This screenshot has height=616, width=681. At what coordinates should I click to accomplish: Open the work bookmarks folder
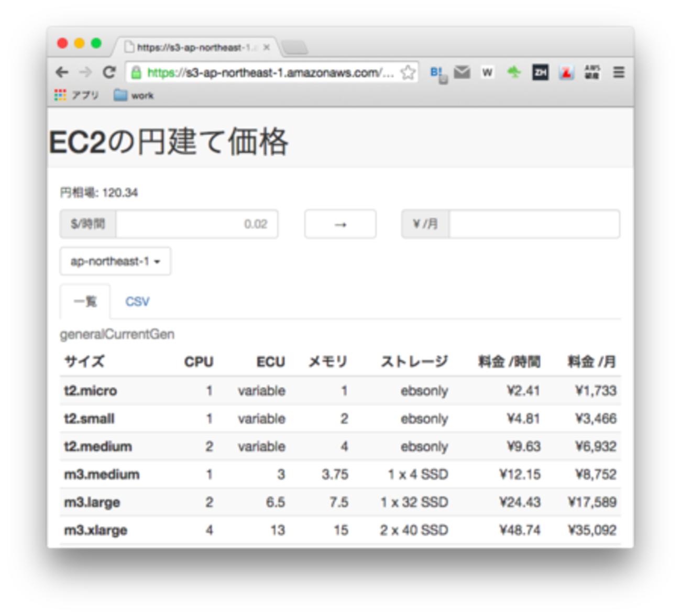coord(134,95)
